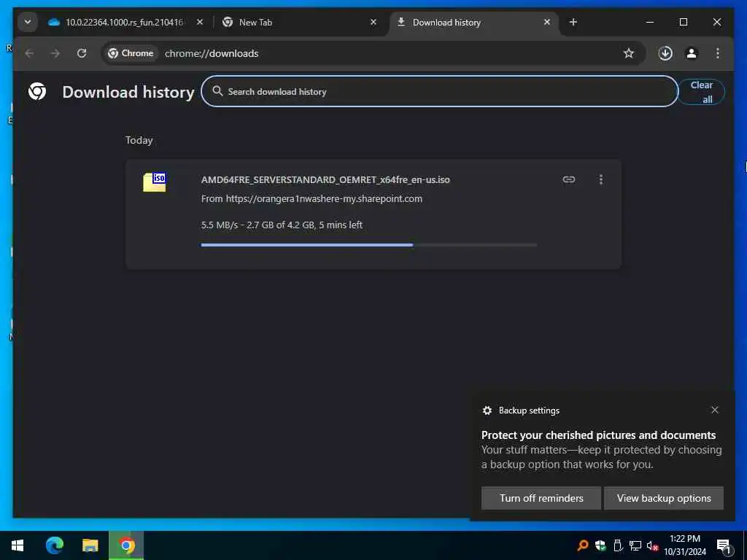Focus the Search download history field
This screenshot has height=560, width=747.
[439, 91]
